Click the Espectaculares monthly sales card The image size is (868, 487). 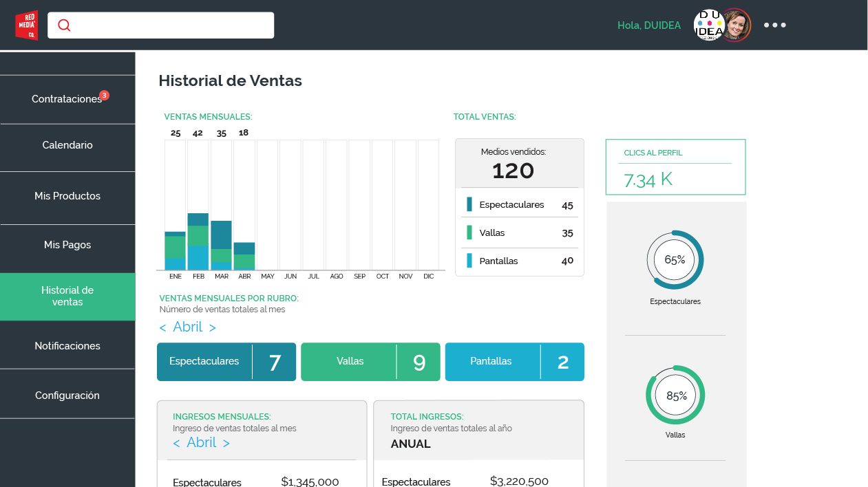pos(226,362)
